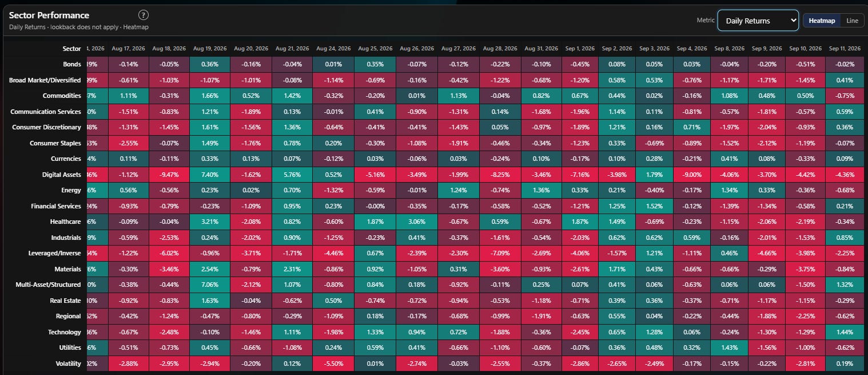Switch to Line view
The width and height of the screenshot is (868, 375).
click(x=852, y=21)
